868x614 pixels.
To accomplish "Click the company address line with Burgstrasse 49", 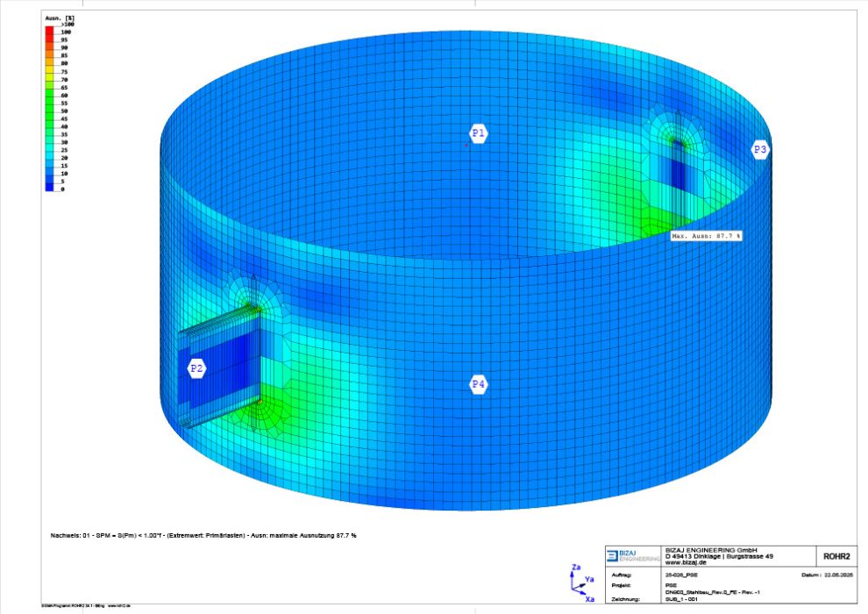I will point(719,557).
